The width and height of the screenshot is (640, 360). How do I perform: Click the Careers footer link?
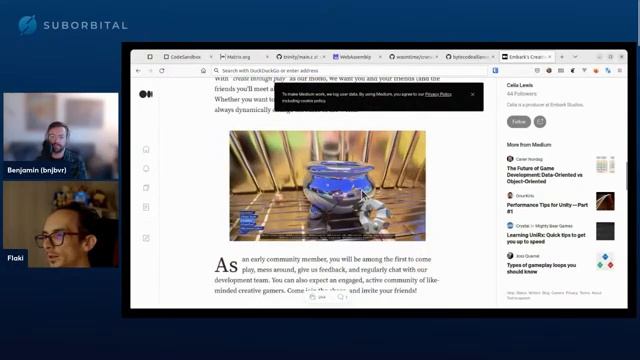pyautogui.click(x=557, y=293)
